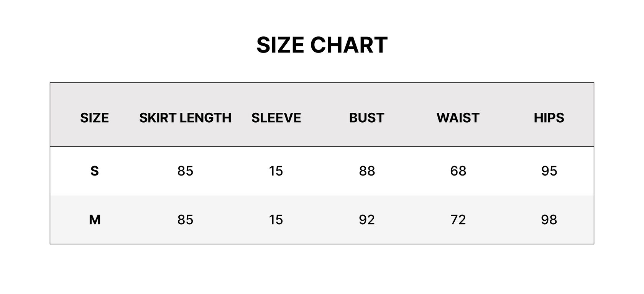Select the S size row label
644x294 pixels.
click(94, 171)
